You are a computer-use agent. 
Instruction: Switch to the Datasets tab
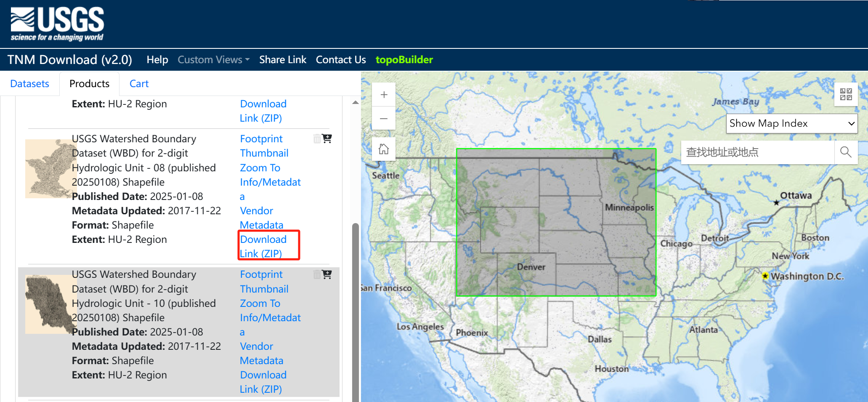pos(29,84)
